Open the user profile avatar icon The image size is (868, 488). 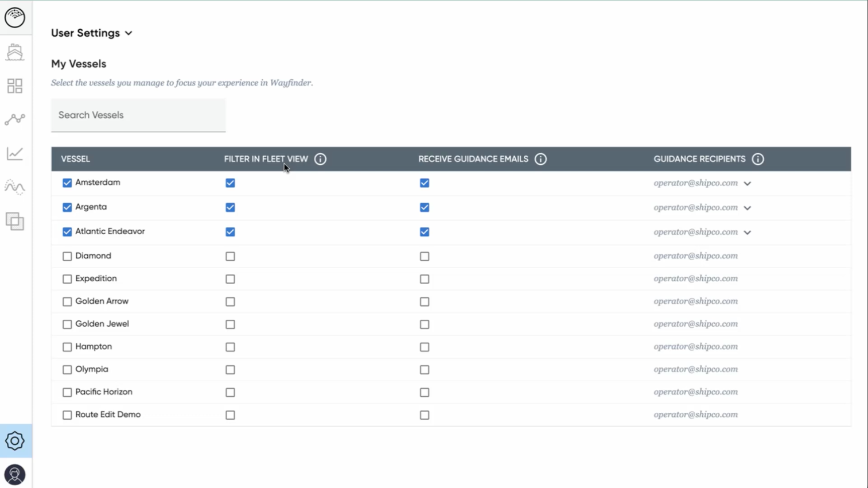point(15,475)
